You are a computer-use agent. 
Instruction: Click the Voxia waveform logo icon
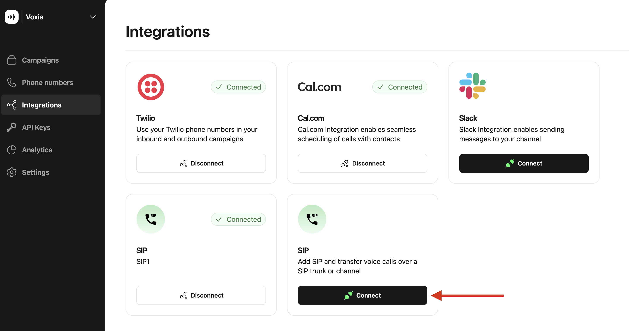pyautogui.click(x=12, y=17)
